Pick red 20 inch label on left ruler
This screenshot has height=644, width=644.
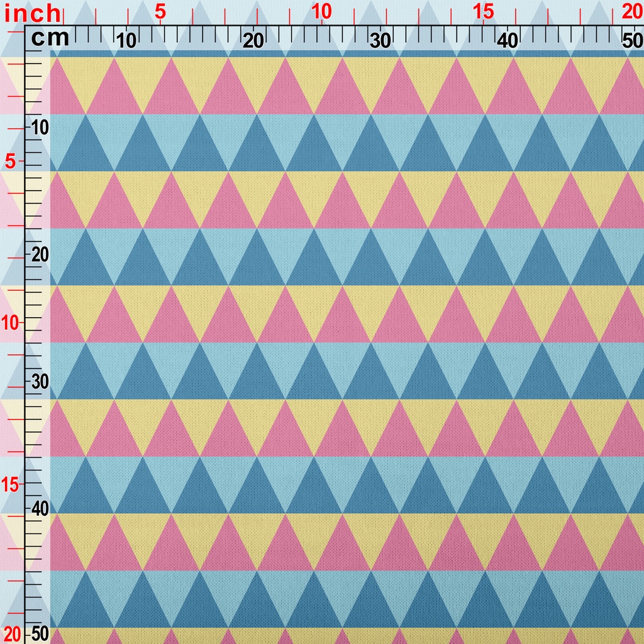coord(13,633)
